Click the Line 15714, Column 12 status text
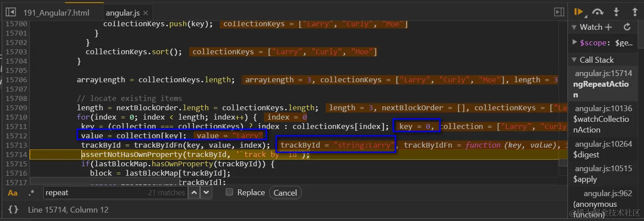This screenshot has height=221, width=644. [68, 209]
